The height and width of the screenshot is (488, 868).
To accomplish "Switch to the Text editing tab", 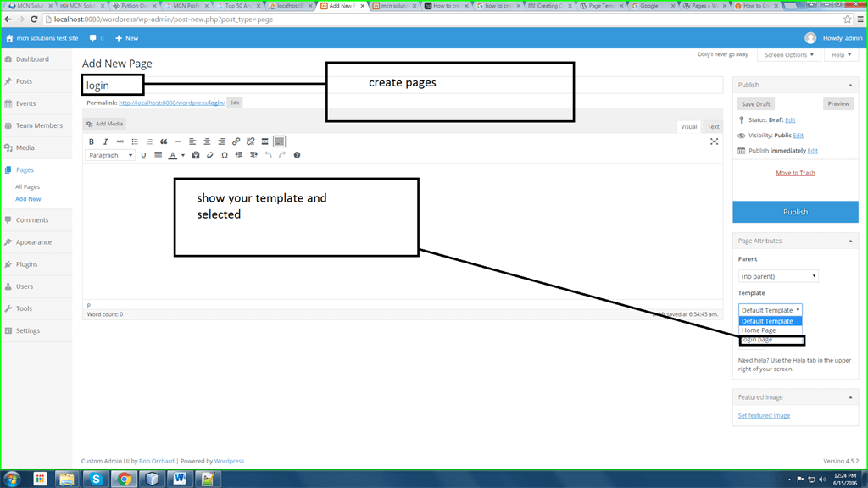I will click(x=712, y=125).
